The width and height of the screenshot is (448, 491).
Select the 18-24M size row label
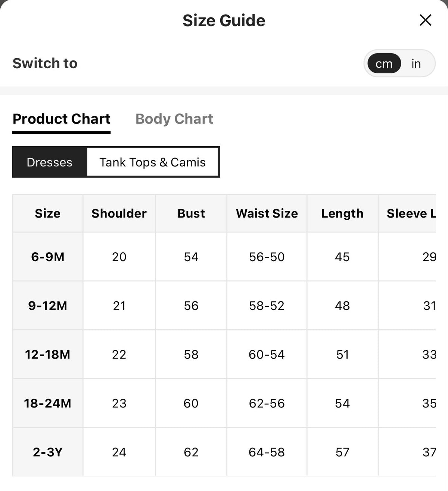pos(48,403)
